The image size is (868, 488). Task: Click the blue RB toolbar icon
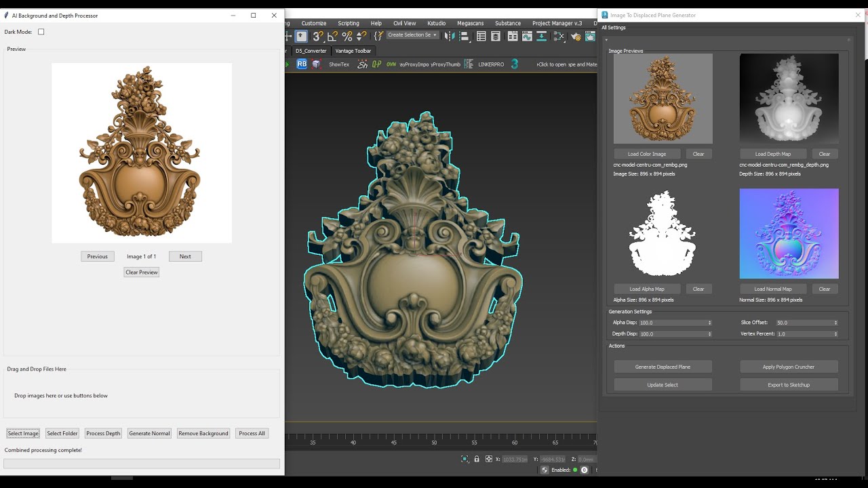click(302, 64)
